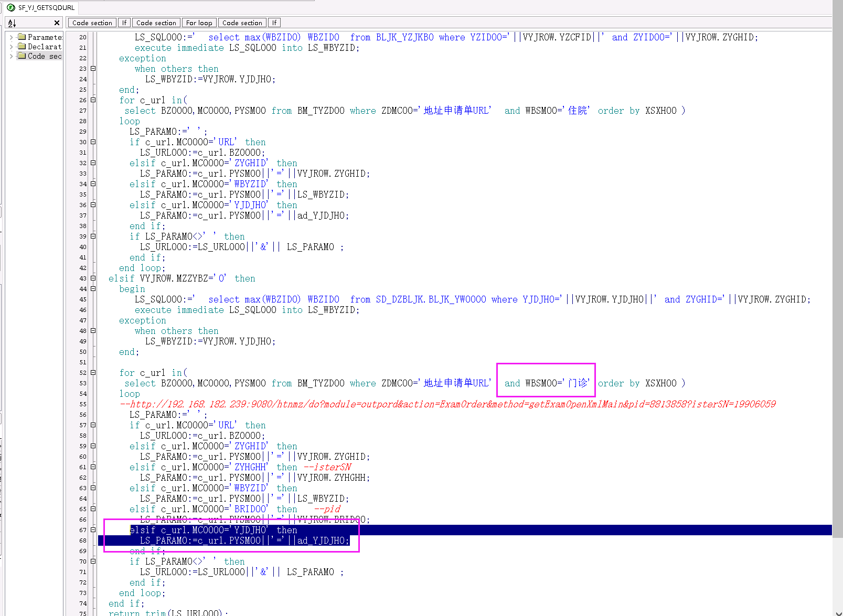
Task: Collapse the fold marker at line 36
Action: (x=93, y=205)
